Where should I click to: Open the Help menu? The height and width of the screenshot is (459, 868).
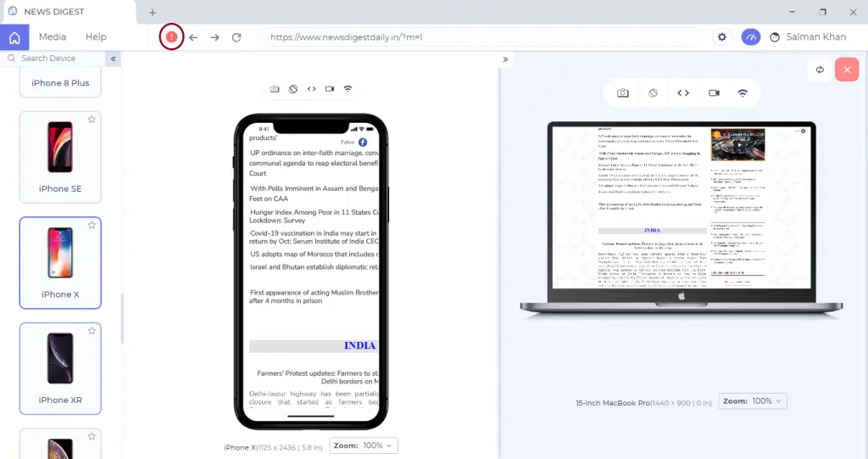tap(96, 37)
